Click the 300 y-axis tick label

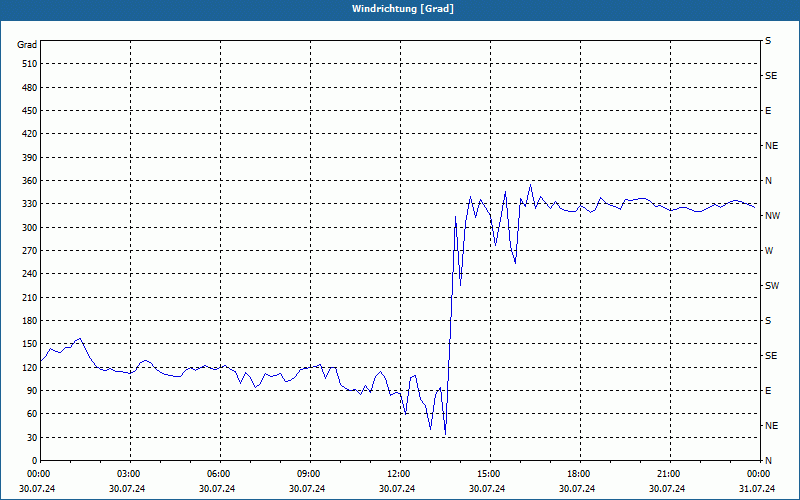(x=30, y=227)
